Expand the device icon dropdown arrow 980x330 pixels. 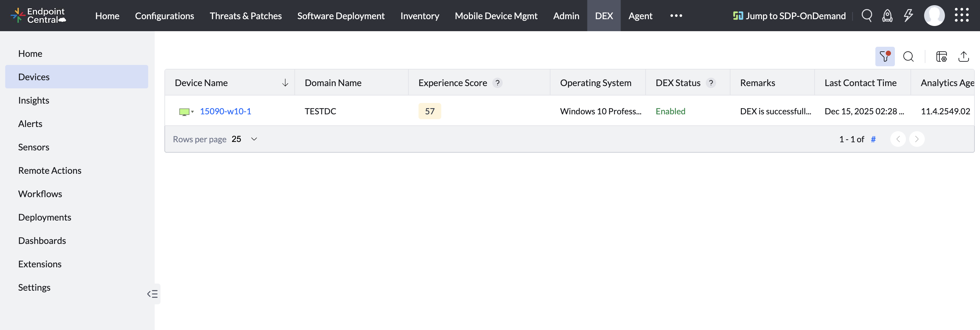tap(192, 112)
